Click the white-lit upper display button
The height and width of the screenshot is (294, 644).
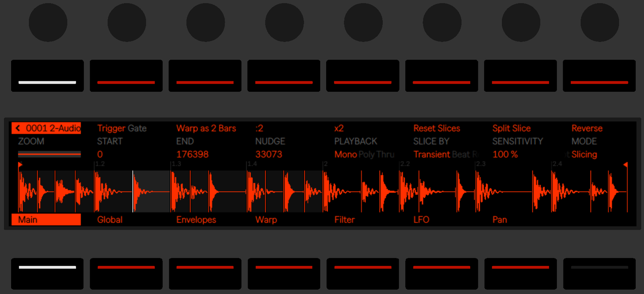tap(47, 76)
